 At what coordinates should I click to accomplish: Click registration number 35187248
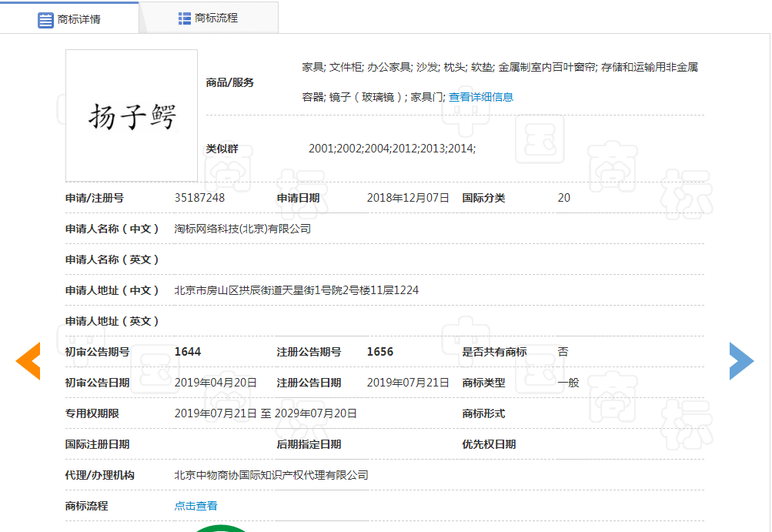[x=199, y=198]
